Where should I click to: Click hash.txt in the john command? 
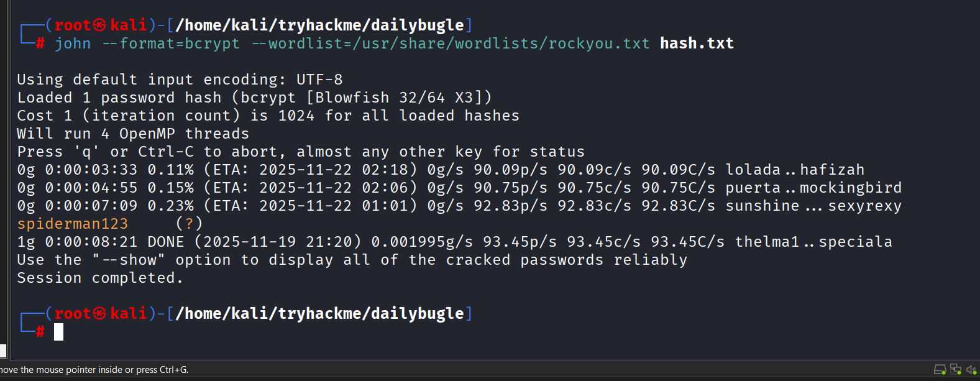click(697, 44)
